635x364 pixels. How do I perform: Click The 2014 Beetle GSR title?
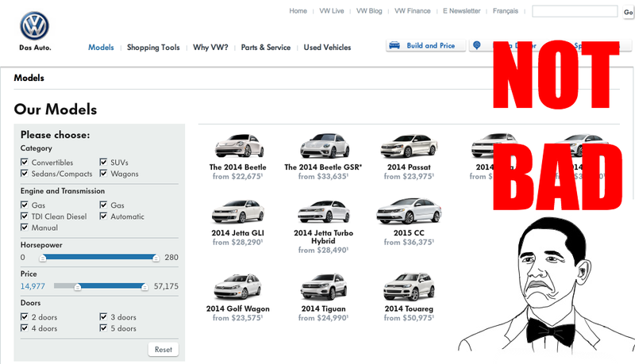point(323,167)
